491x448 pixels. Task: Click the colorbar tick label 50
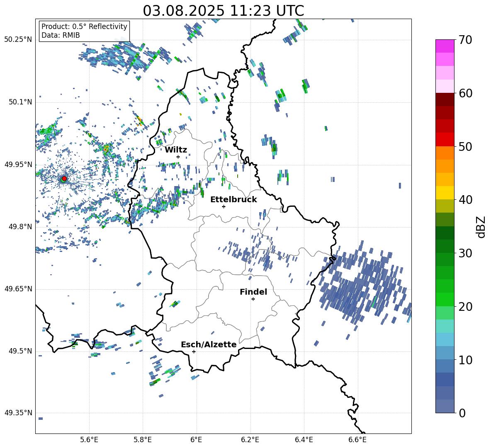[465, 147]
